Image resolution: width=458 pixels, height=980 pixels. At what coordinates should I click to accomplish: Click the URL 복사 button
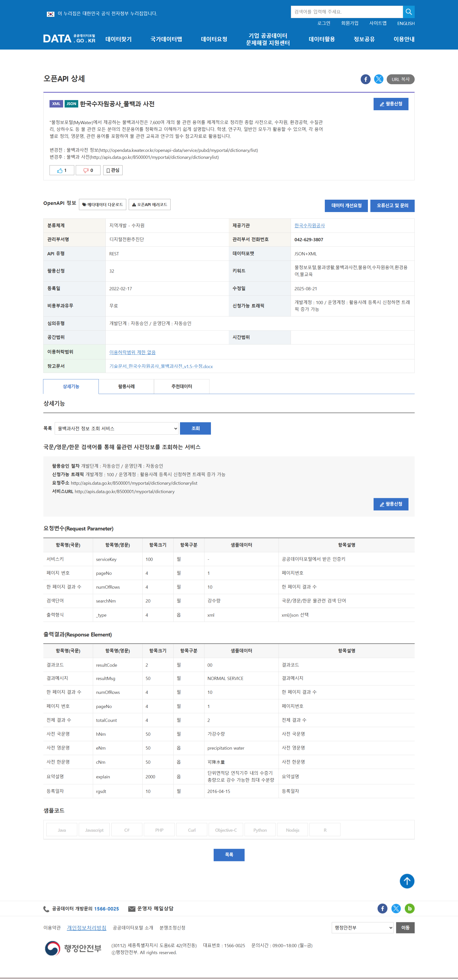(400, 79)
